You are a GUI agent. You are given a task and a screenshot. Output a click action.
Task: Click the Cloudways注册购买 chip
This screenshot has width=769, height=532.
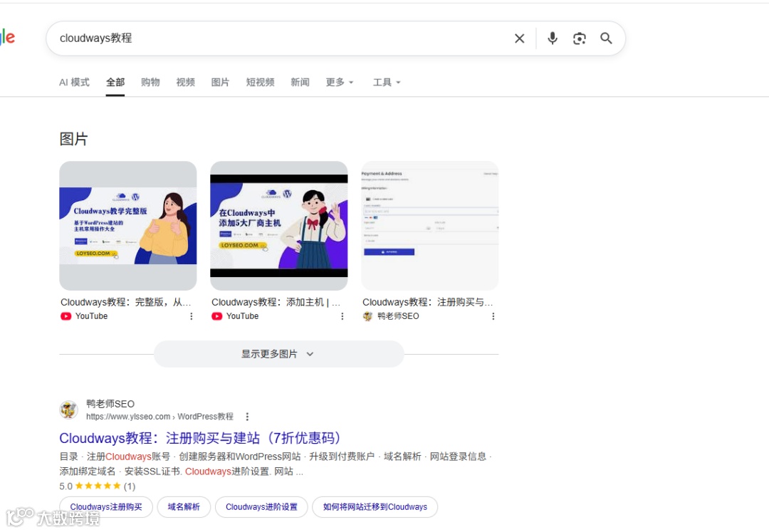pyautogui.click(x=106, y=507)
